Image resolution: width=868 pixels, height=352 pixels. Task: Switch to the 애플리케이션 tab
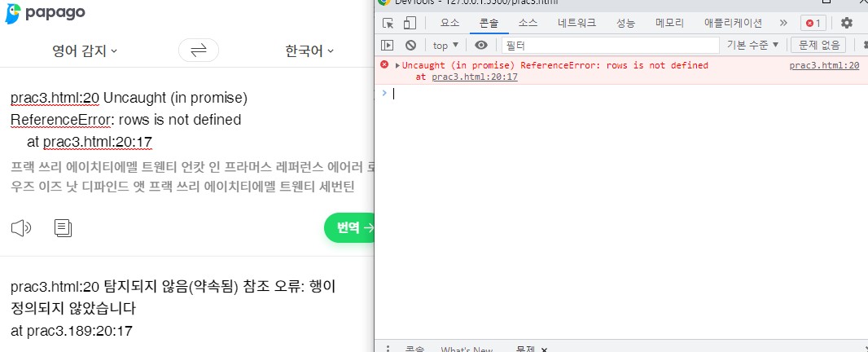click(x=733, y=24)
